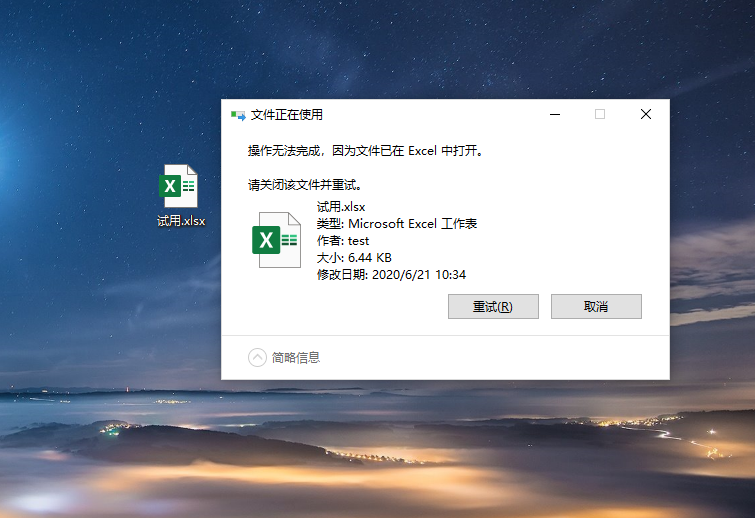Click the Excel file icon inside the dialog
The height and width of the screenshot is (518, 755).
point(277,240)
